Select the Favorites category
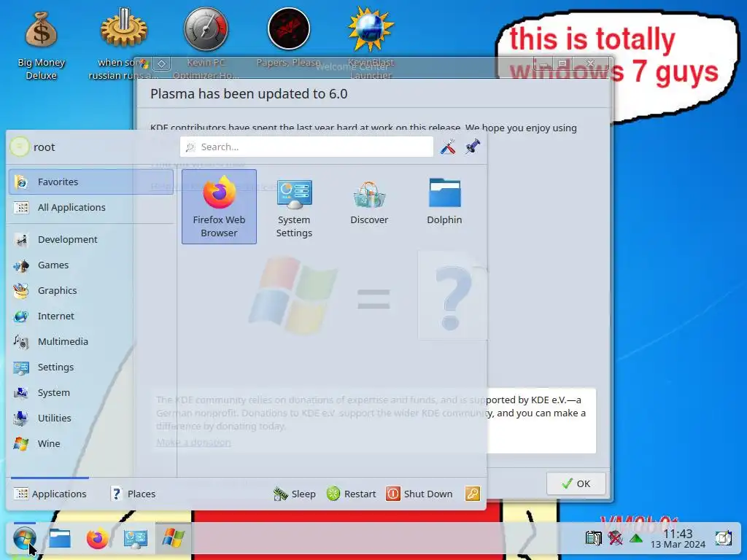 (x=91, y=182)
